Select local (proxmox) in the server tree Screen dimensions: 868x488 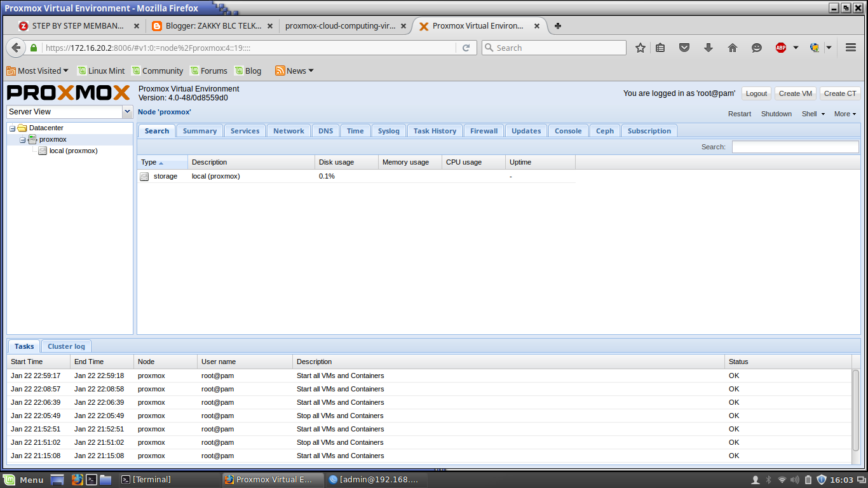pos(73,151)
